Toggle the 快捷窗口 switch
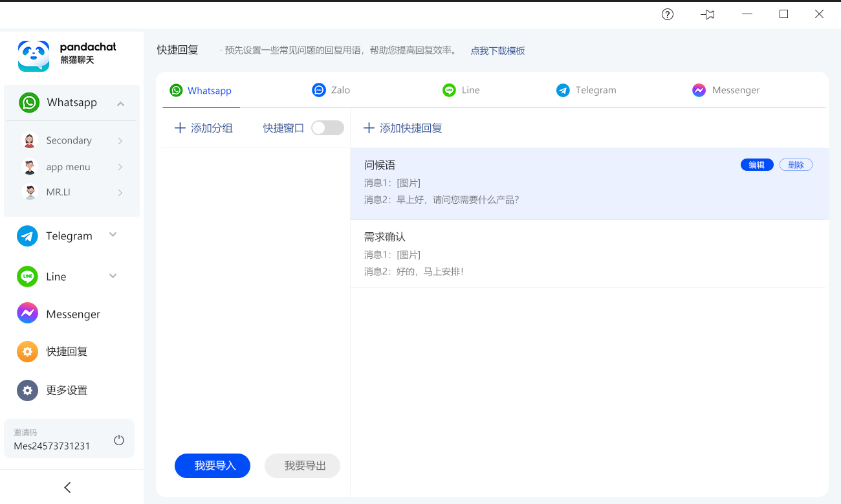 (327, 128)
